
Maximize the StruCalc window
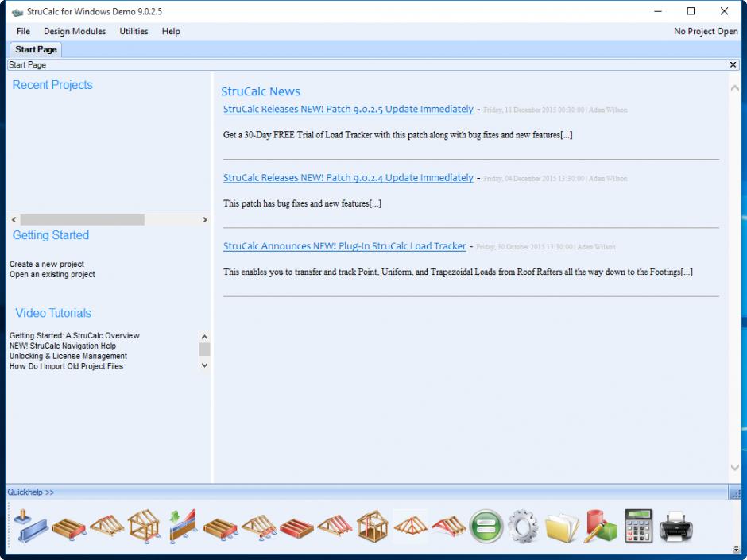pos(691,11)
